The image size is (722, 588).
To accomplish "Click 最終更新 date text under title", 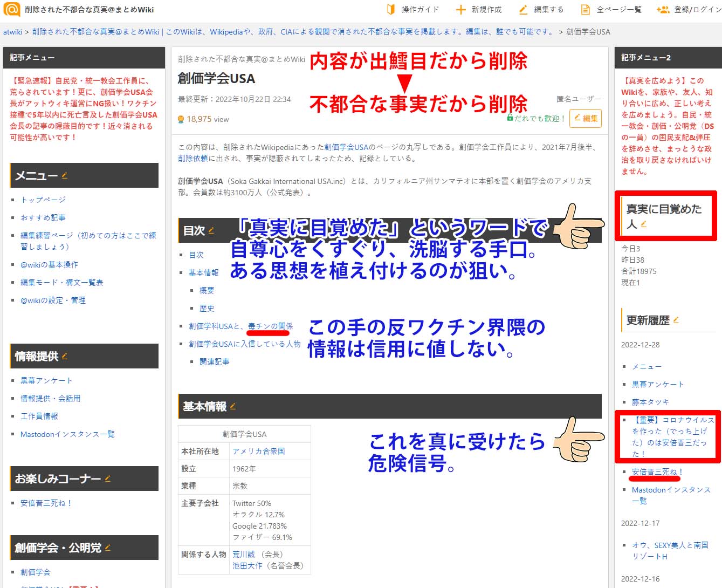I will click(234, 99).
